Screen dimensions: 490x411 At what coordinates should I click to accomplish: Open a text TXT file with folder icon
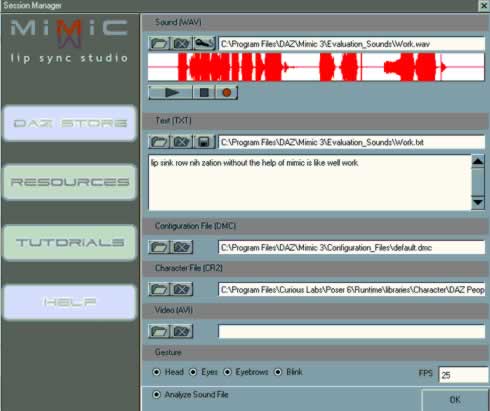(159, 142)
